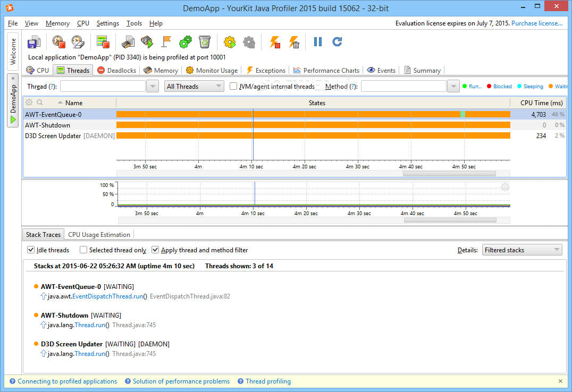This screenshot has width=572, height=392.
Task: Click the gear icon on the CPU usage chart
Action: click(505, 187)
